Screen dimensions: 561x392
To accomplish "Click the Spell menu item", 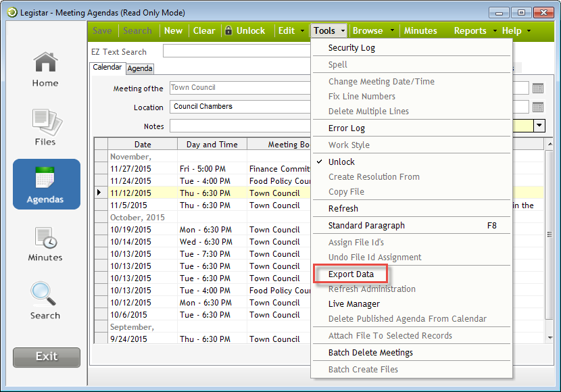I will click(412, 65).
